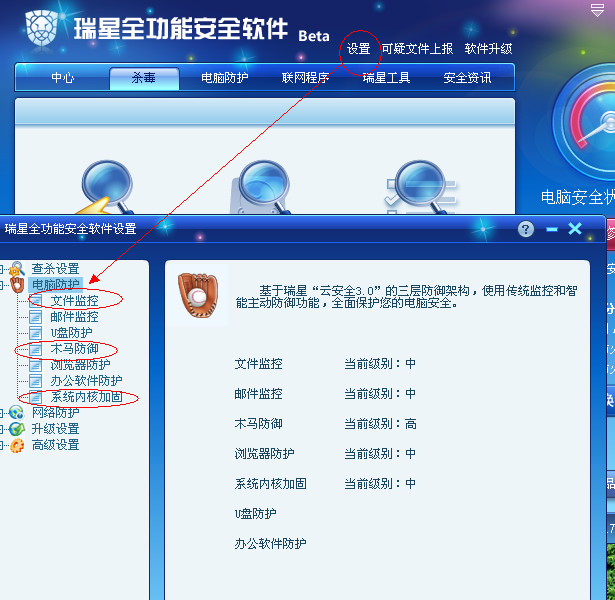The width and height of the screenshot is (615, 600).
Task: Expand the 网络防护 tree node
Action: [x=2, y=413]
